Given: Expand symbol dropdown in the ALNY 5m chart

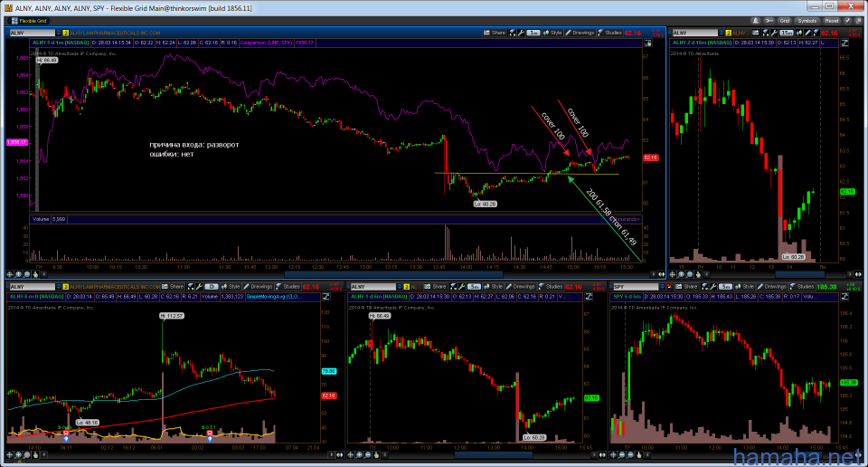Looking at the screenshot, I should click(400, 286).
